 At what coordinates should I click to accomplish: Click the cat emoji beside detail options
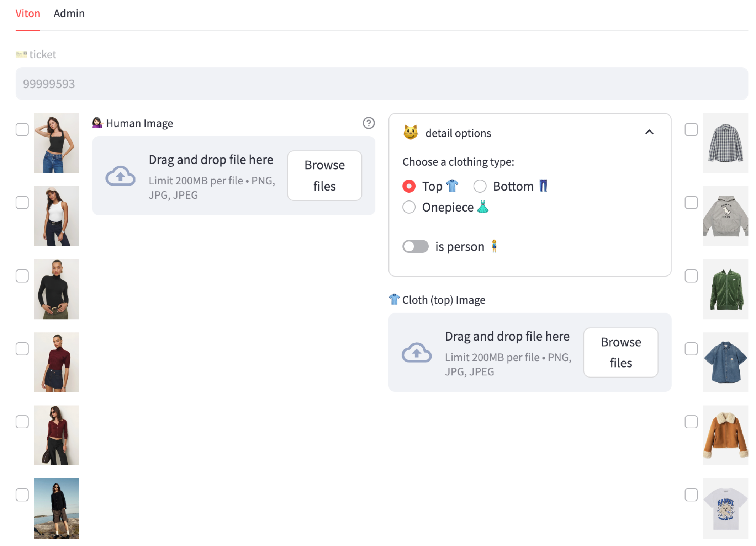[x=411, y=133]
